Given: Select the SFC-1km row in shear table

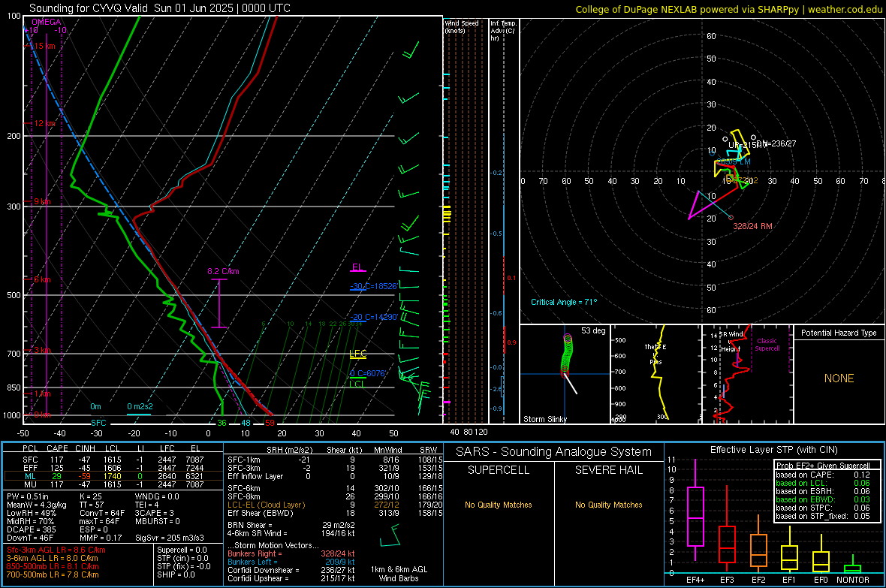Looking at the screenshot, I should pyautogui.click(x=335, y=460).
